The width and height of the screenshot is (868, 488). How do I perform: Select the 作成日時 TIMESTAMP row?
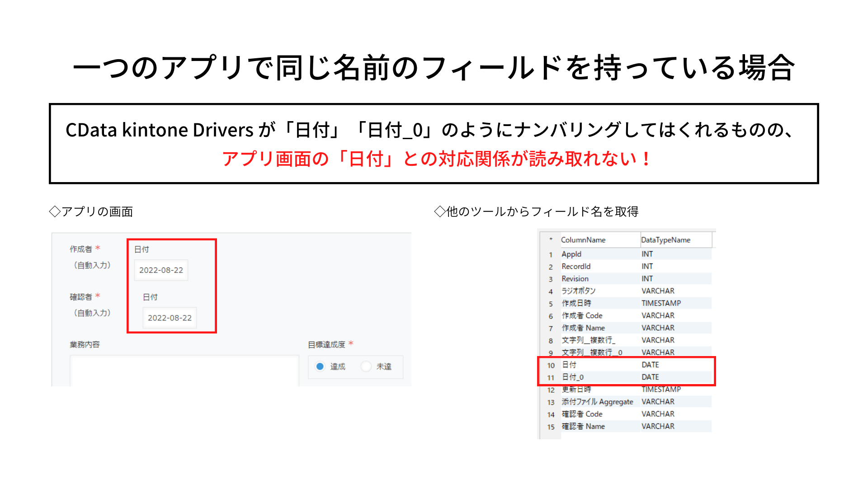click(576, 303)
